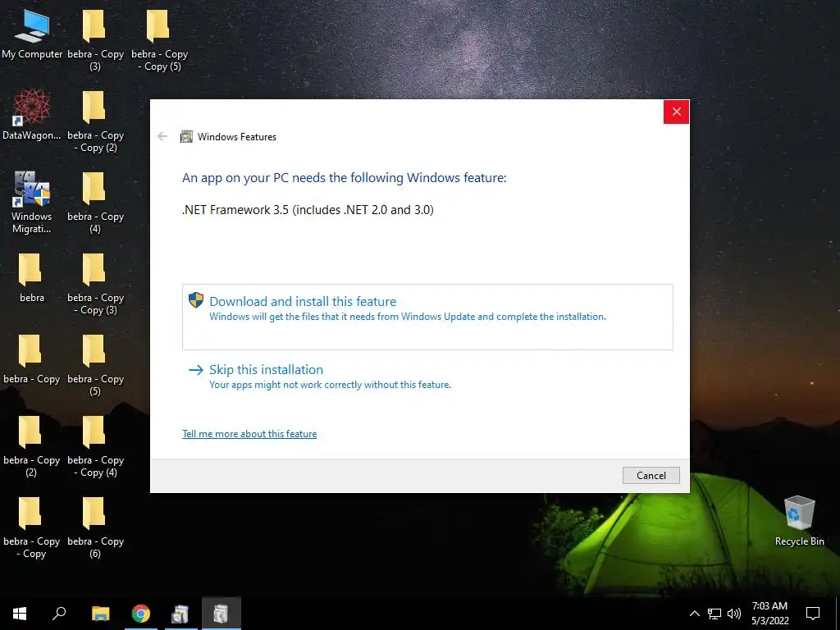Select the bebra - Copy - Copy (4) folder
840x630 pixels.
[x=95, y=445]
